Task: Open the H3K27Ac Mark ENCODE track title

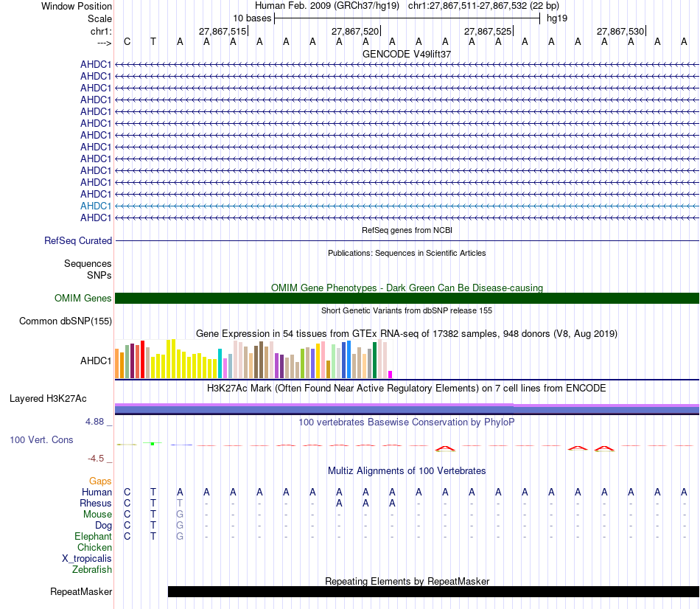Action: click(407, 389)
